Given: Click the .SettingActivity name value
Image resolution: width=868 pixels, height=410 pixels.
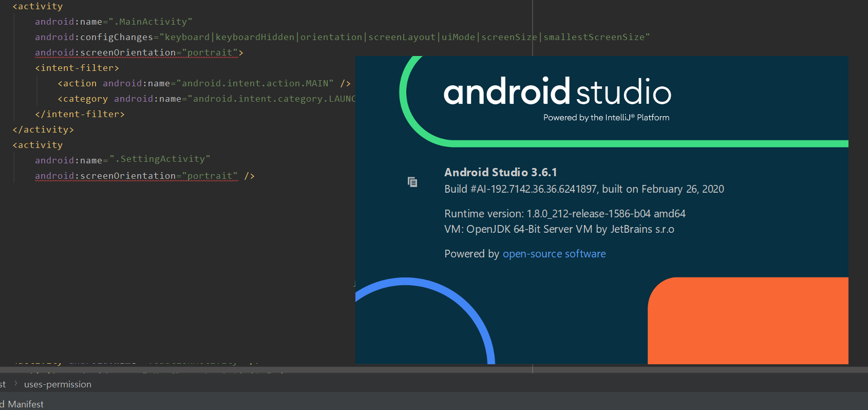Looking at the screenshot, I should point(162,159).
